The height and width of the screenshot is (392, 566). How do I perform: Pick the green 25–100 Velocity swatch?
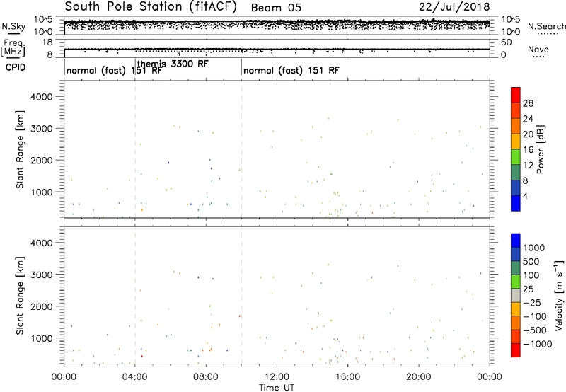pos(516,282)
